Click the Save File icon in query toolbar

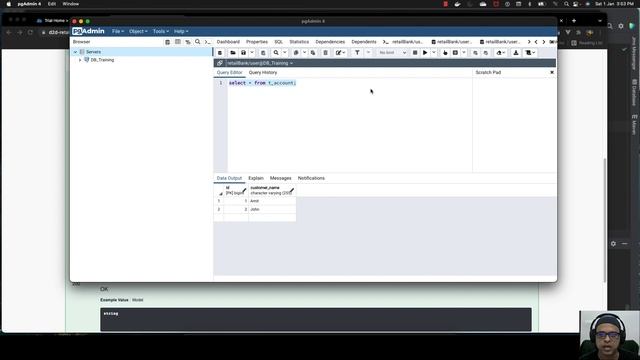tap(244, 53)
